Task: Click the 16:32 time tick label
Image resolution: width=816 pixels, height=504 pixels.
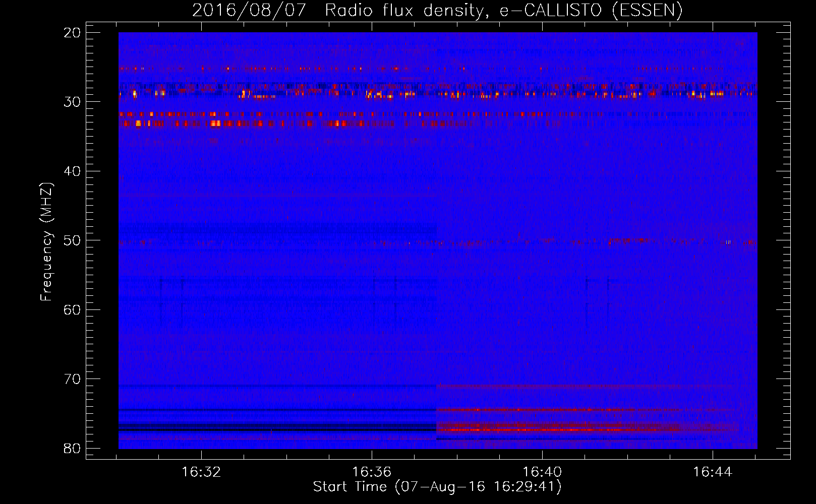Action: (201, 472)
